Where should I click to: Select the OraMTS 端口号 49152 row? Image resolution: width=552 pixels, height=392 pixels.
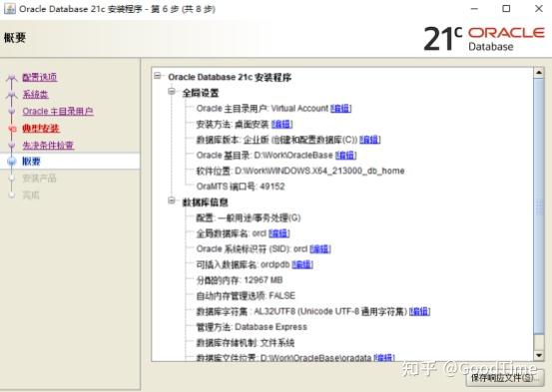click(241, 187)
